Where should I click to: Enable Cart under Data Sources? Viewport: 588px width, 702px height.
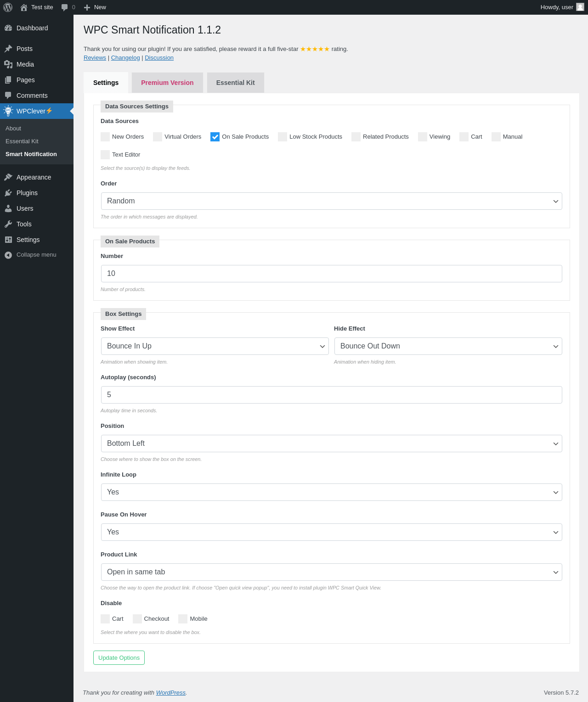(x=464, y=137)
